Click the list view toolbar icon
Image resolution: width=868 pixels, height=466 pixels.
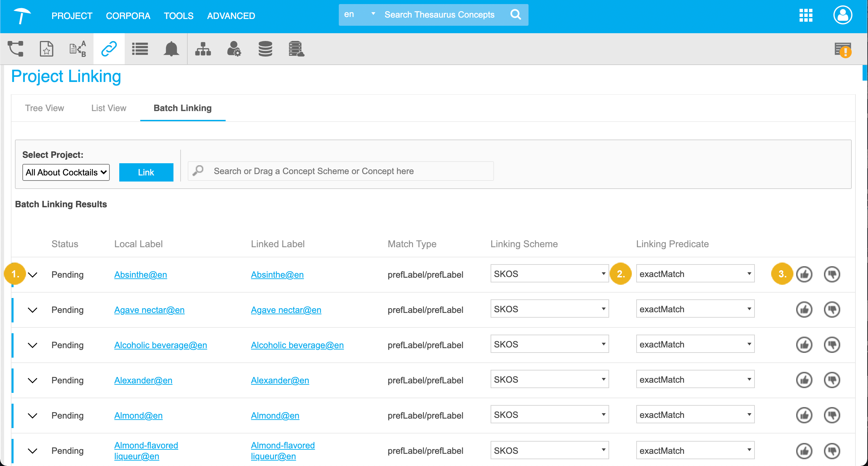(140, 49)
